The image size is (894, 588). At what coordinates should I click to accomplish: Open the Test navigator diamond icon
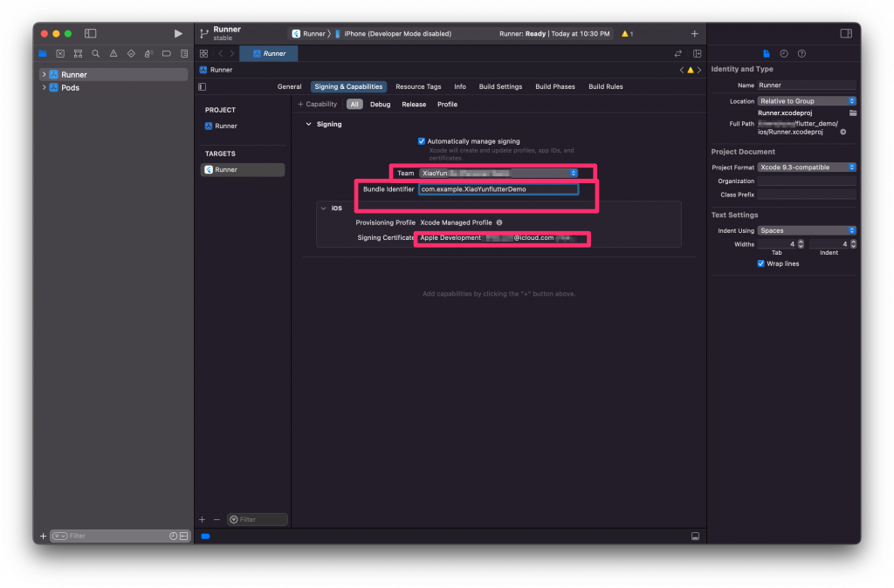[x=131, y=53]
